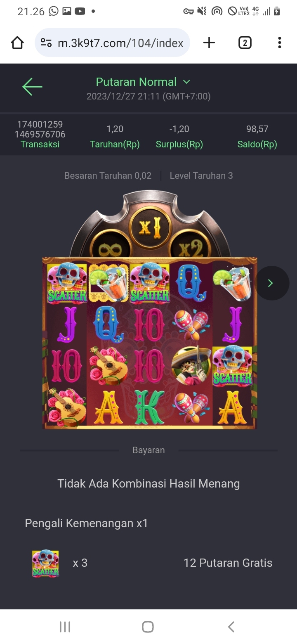Tap Android back navigation button

pyautogui.click(x=231, y=627)
